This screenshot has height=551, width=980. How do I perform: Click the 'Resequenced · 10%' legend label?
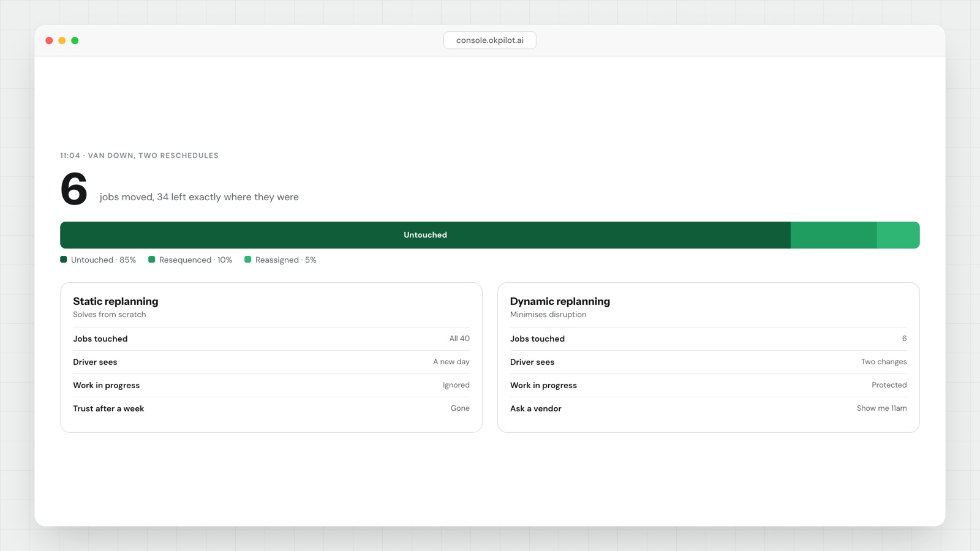pyautogui.click(x=195, y=260)
